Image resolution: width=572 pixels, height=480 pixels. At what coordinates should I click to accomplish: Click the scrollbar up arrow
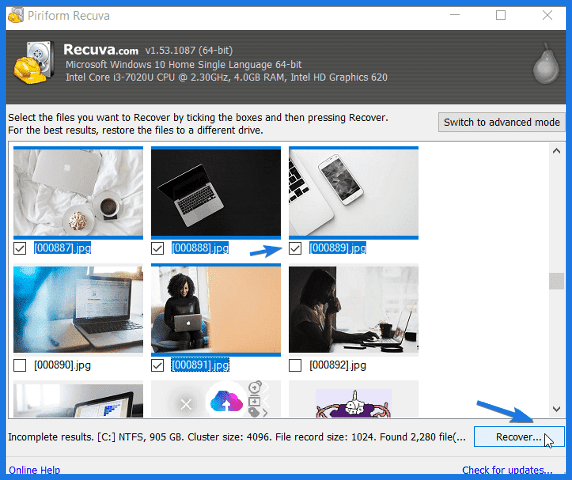[556, 151]
